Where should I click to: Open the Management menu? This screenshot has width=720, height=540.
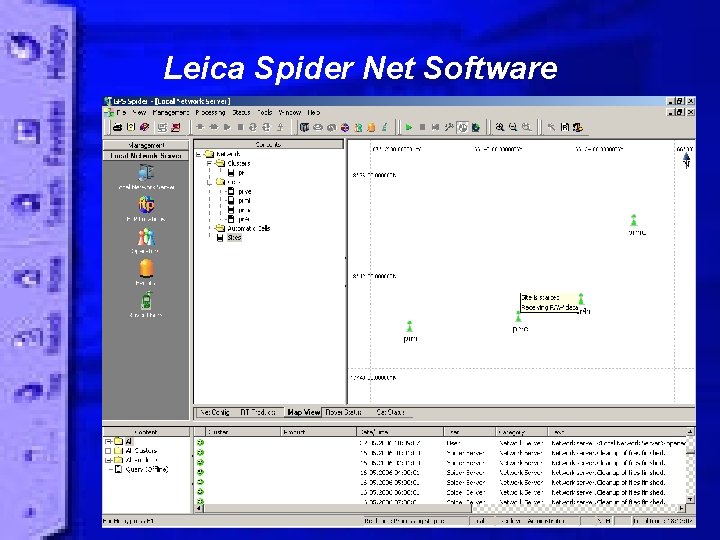[x=170, y=112]
